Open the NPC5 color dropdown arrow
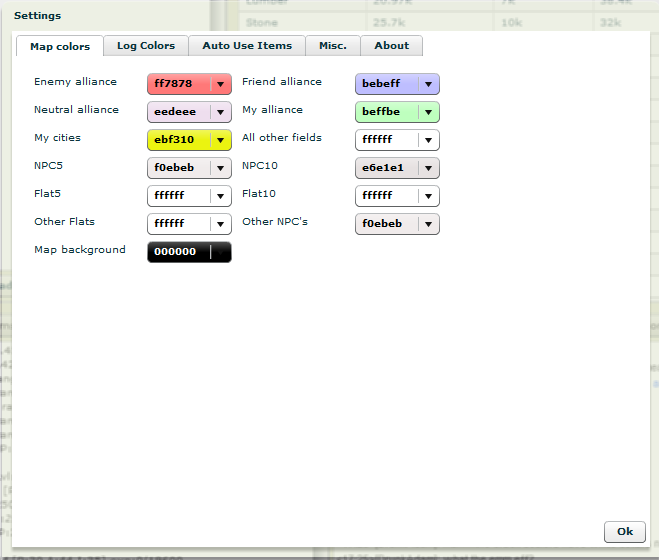 tap(220, 169)
